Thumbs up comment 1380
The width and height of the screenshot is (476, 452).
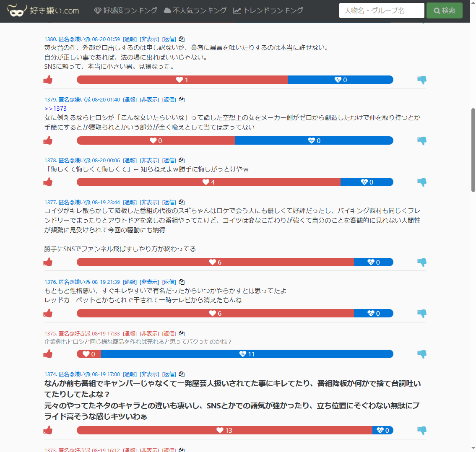click(x=48, y=80)
